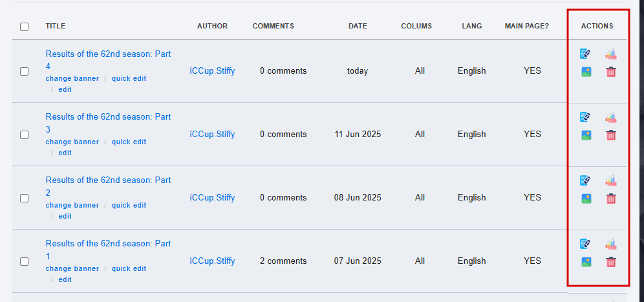Check the box for Part 4 row
Image resolution: width=644 pixels, height=302 pixels.
click(x=24, y=72)
